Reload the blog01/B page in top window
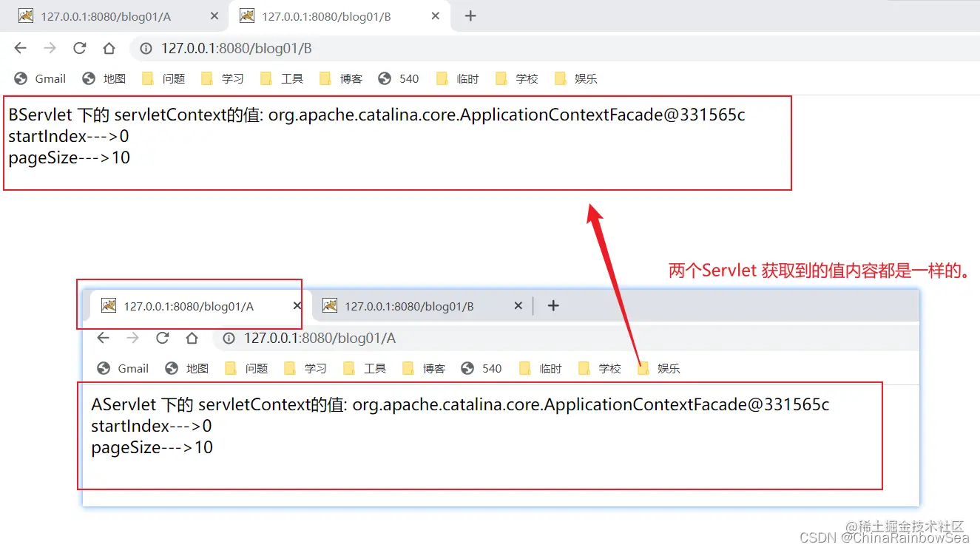980x550 pixels. (x=79, y=48)
